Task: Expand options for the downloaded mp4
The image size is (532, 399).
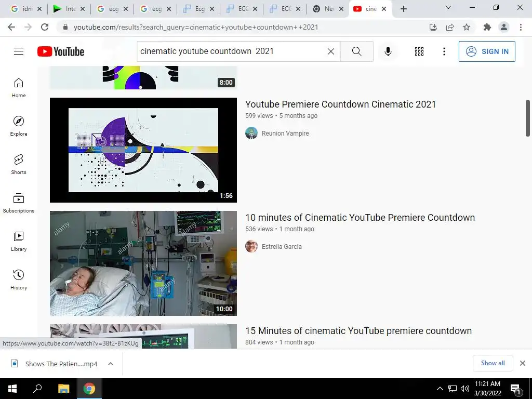Action: (x=110, y=364)
